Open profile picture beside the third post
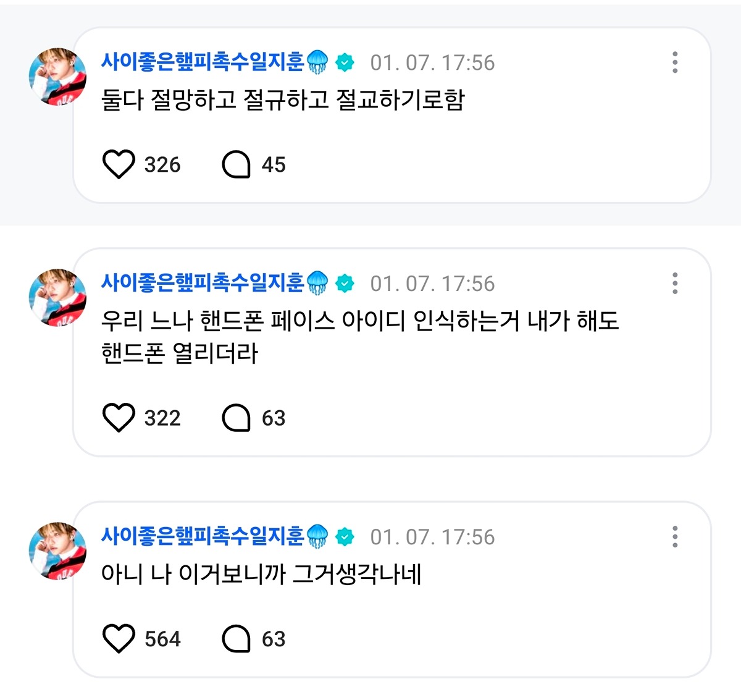 click(x=57, y=551)
